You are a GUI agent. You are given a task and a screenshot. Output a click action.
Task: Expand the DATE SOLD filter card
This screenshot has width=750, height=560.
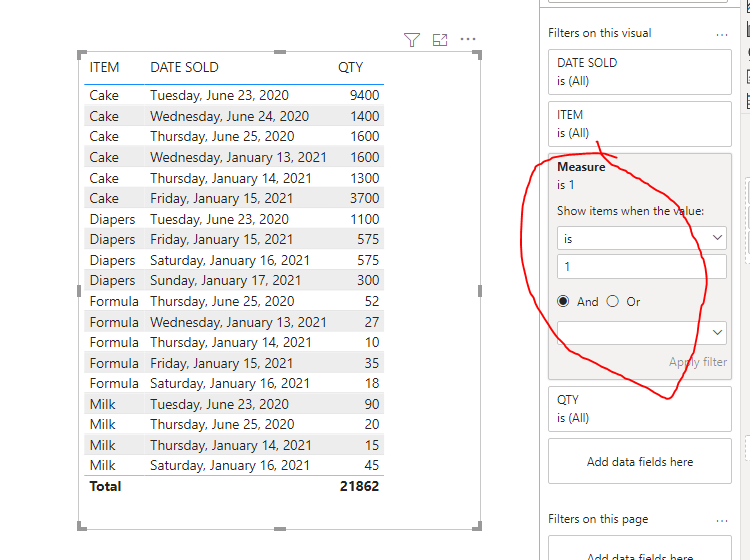click(x=640, y=72)
